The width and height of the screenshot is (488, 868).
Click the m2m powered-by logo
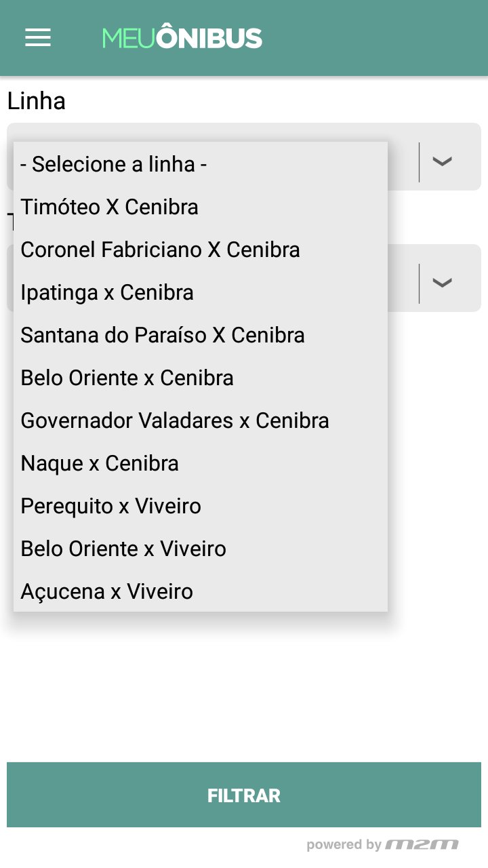[x=422, y=844]
